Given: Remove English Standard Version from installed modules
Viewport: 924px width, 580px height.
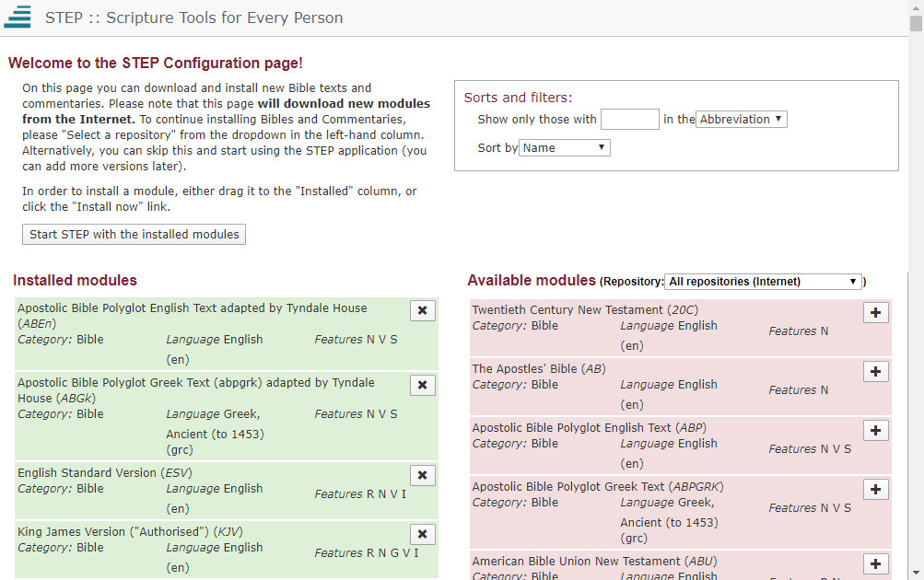Looking at the screenshot, I should click(422, 475).
